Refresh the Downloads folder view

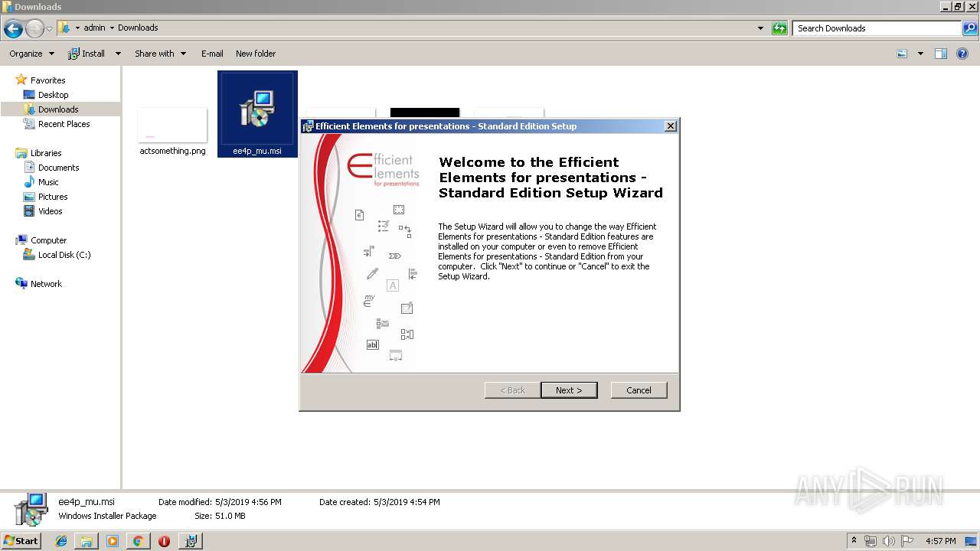click(x=779, y=28)
